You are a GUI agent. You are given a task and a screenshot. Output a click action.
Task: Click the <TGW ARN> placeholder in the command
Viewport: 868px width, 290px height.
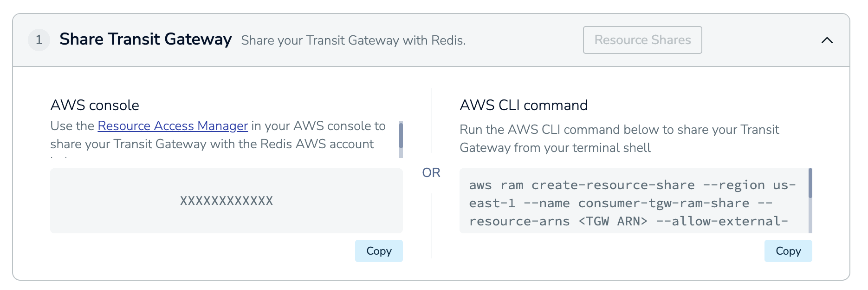pos(613,221)
